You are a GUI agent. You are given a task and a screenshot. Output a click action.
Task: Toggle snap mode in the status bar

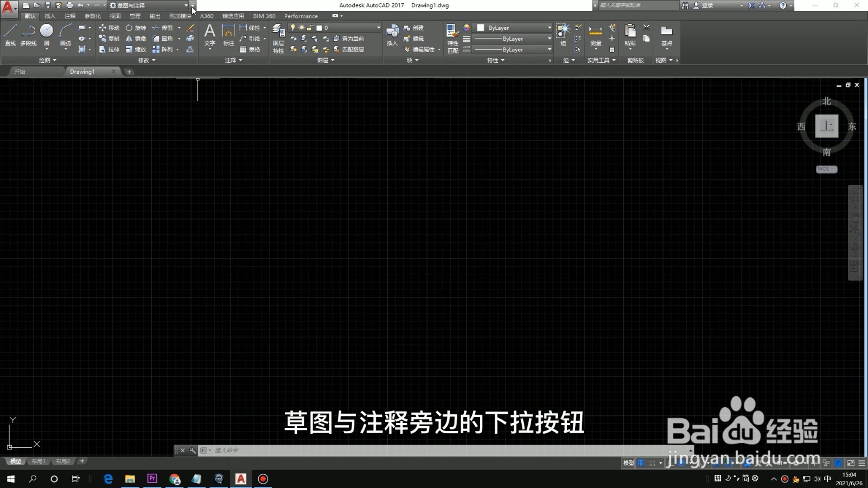coord(652,463)
